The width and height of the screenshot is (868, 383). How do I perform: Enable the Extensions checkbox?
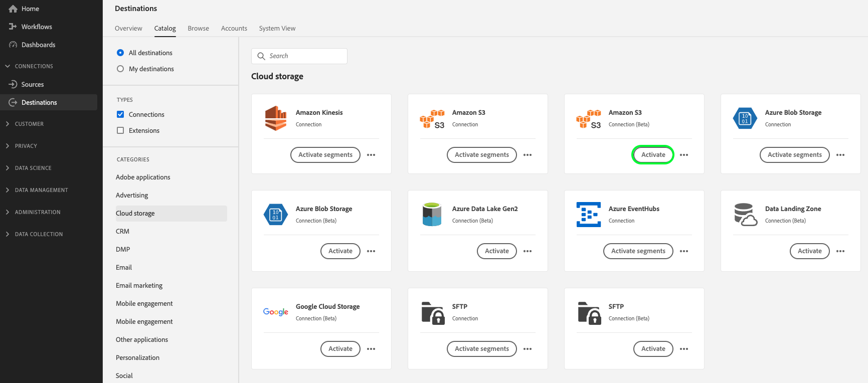[120, 130]
